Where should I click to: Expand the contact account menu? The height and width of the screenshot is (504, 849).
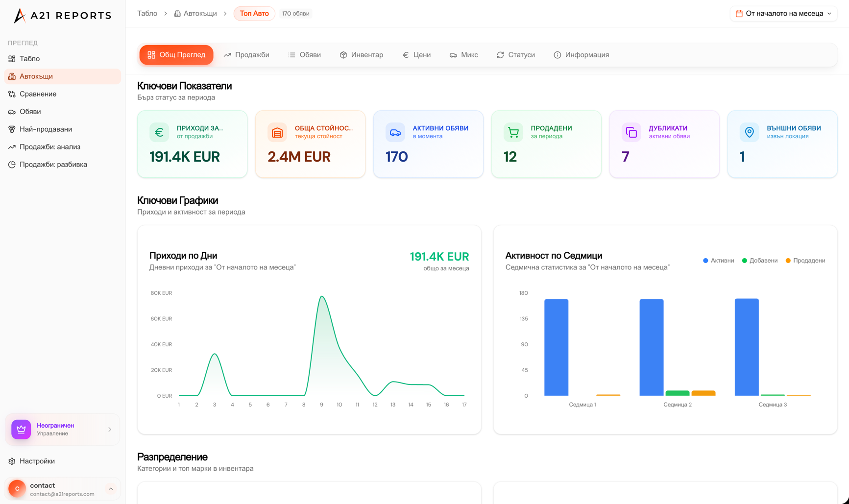tap(111, 489)
